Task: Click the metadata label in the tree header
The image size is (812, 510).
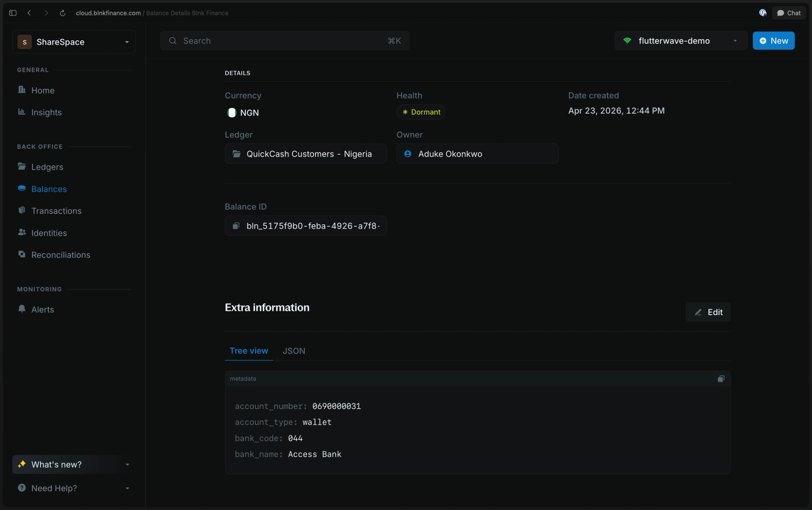Action: pyautogui.click(x=243, y=379)
